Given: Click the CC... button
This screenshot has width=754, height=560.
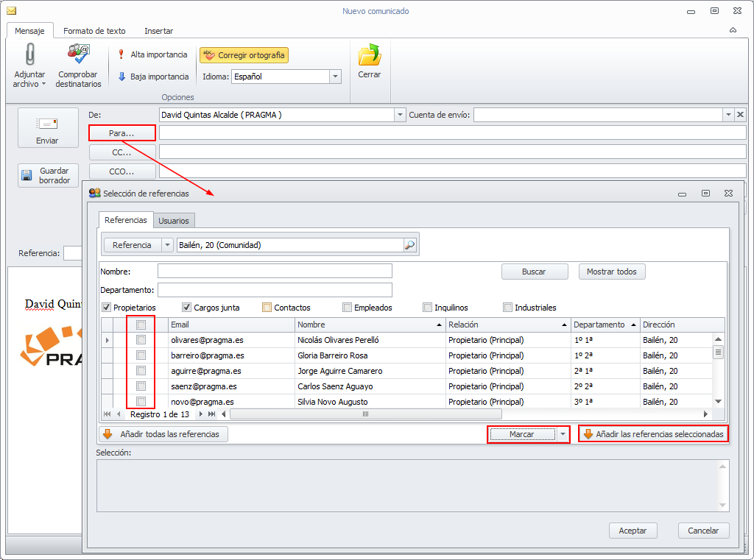Looking at the screenshot, I should [121, 152].
